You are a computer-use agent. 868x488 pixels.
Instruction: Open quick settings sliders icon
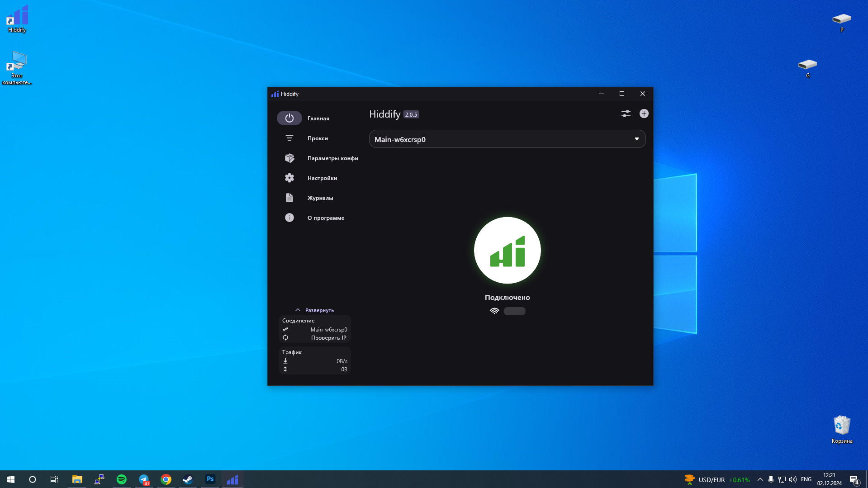pyautogui.click(x=626, y=114)
